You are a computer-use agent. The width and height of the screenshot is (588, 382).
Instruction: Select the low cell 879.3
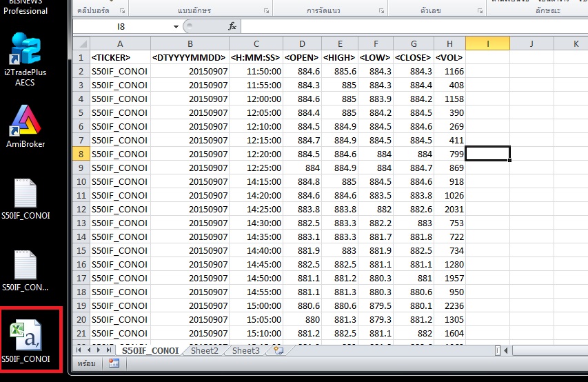pyautogui.click(x=376, y=319)
